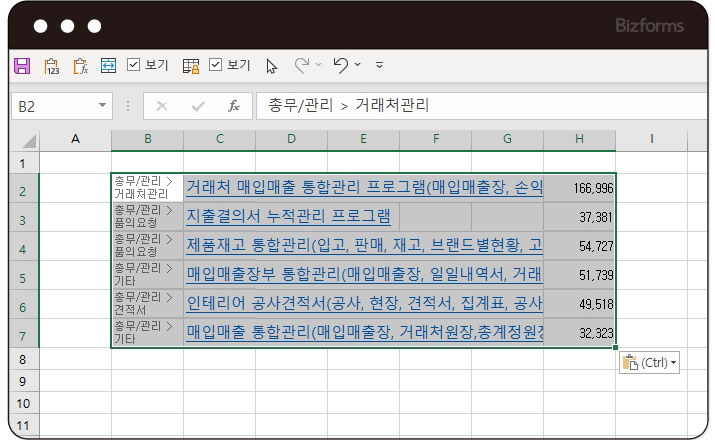Click cell B5 총무/관리 > 기타

pyautogui.click(x=147, y=274)
